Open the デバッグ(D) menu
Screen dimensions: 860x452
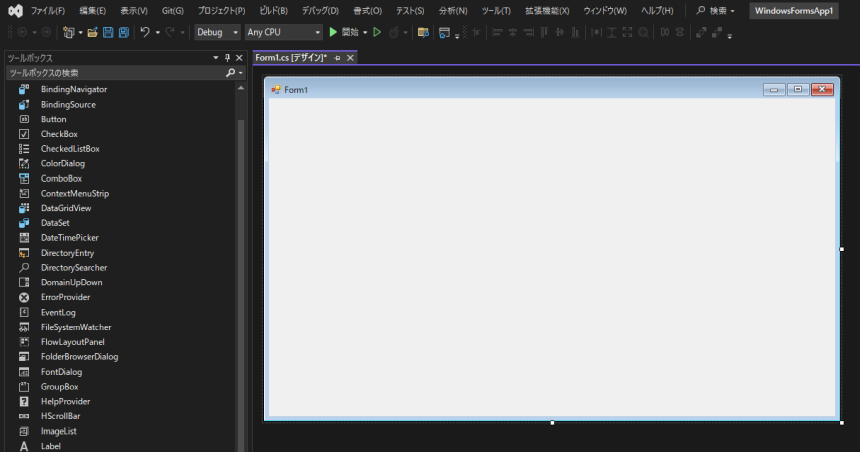click(x=320, y=10)
